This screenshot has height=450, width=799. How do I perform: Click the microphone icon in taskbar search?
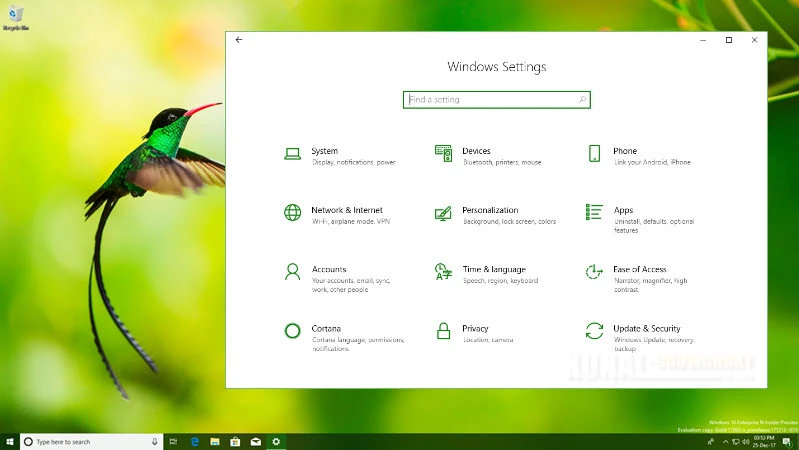154,442
